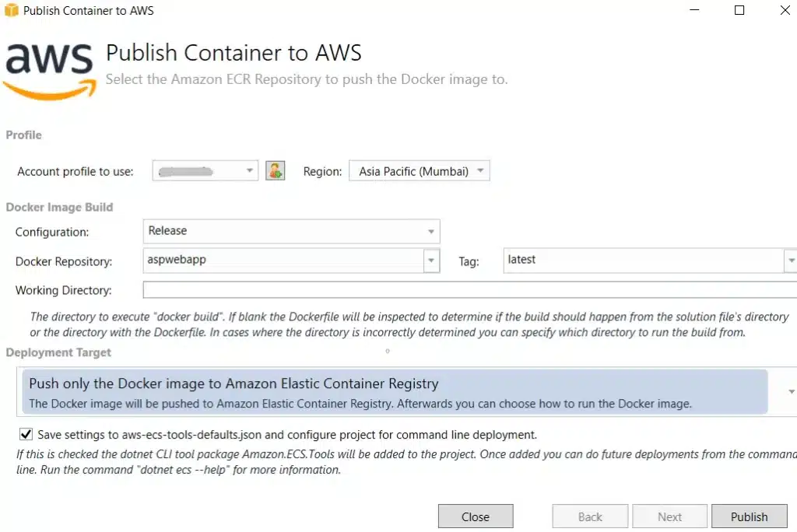Expand the Deployment Target list arrow
Image resolution: width=797 pixels, height=532 pixels.
click(791, 392)
